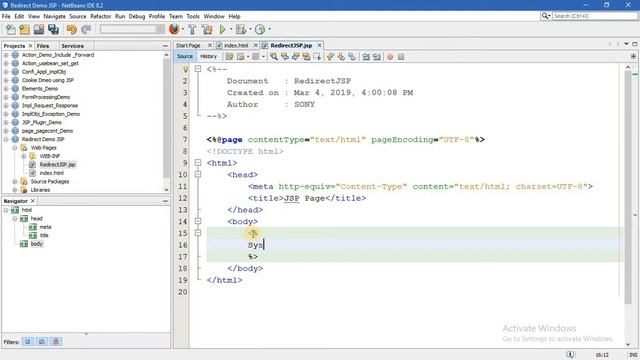Close the Navigator panel
640x360 pixels.
[33, 201]
